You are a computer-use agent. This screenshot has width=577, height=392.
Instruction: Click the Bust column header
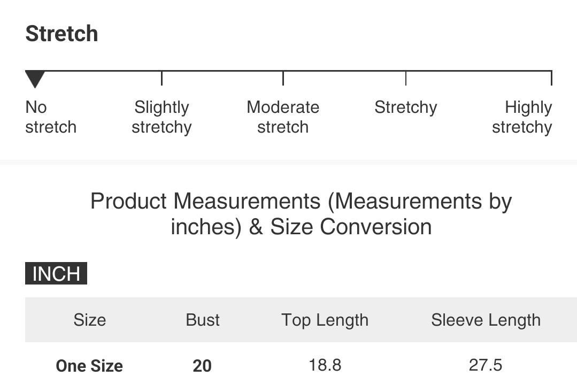click(203, 320)
